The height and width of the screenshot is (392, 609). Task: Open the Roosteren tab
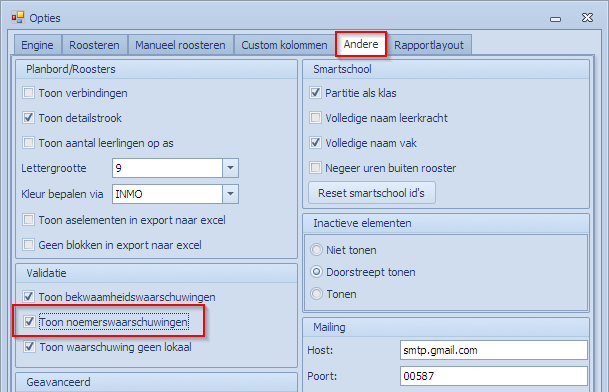click(x=94, y=45)
